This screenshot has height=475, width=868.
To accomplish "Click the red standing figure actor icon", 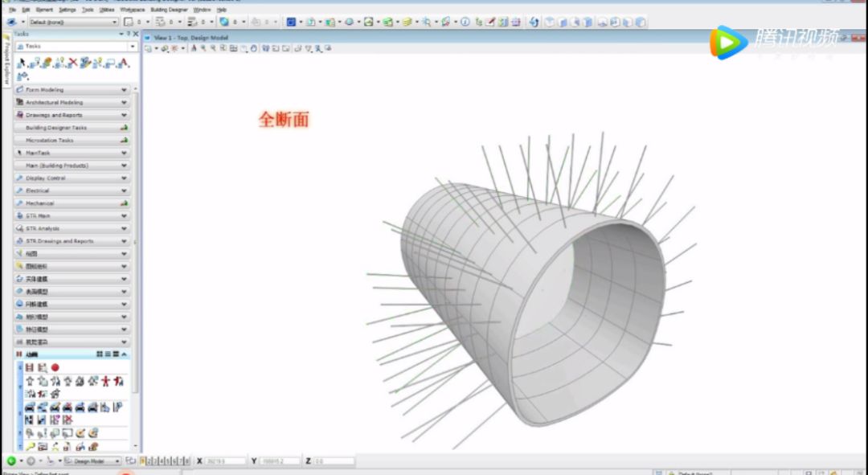I will click(x=105, y=381).
